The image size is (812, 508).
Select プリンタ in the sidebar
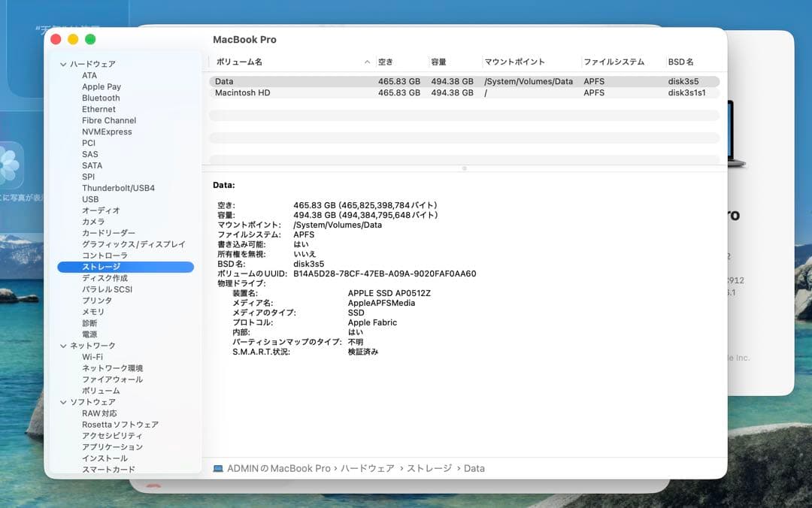tap(97, 301)
